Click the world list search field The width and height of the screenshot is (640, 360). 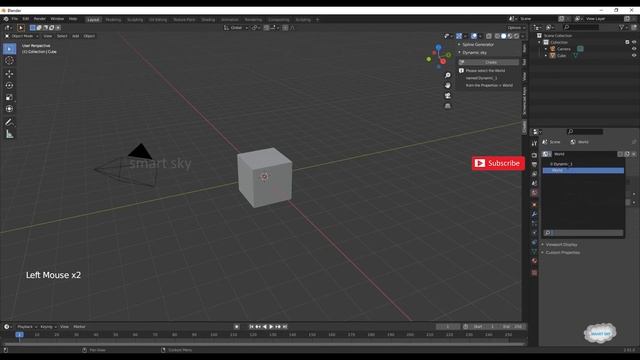coord(583,233)
